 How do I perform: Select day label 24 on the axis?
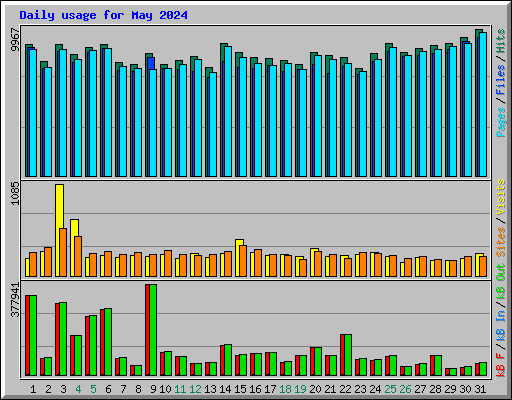tap(375, 389)
